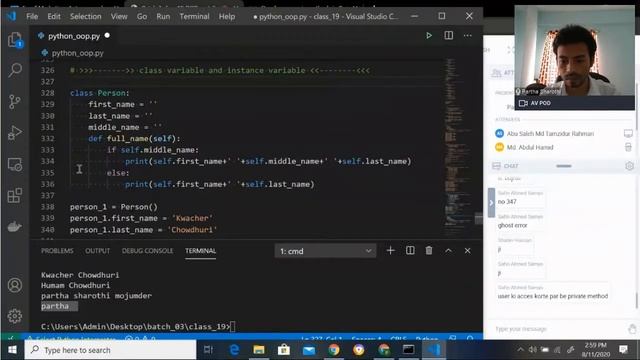The width and height of the screenshot is (640, 360).
Task: Create a new terminal with plus
Action: point(390,250)
